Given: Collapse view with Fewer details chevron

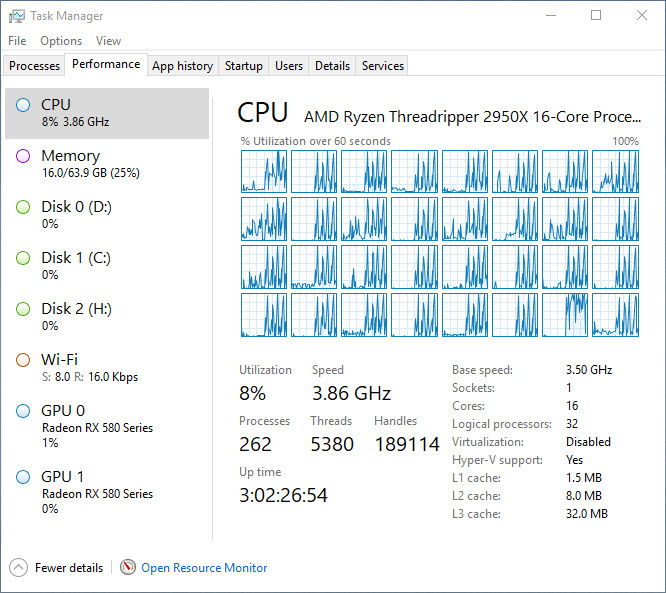Looking at the screenshot, I should point(18,567).
